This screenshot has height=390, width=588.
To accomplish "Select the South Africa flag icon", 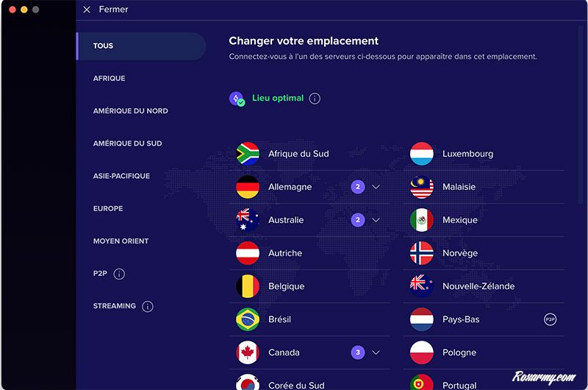I will point(248,154).
